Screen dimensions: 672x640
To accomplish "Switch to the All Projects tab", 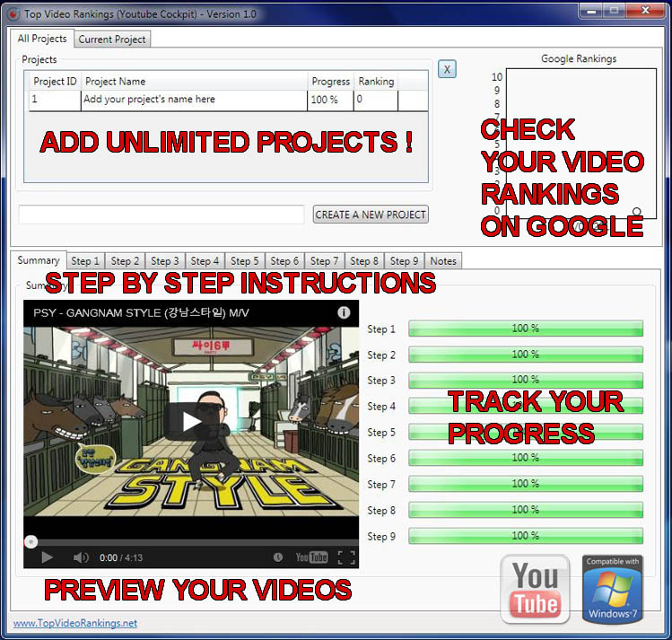I will pyautogui.click(x=42, y=39).
